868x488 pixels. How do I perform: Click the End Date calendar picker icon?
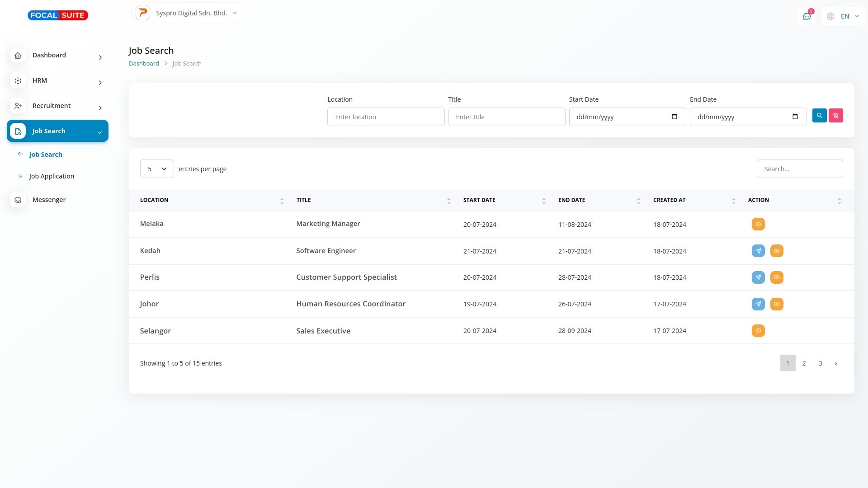(x=795, y=117)
